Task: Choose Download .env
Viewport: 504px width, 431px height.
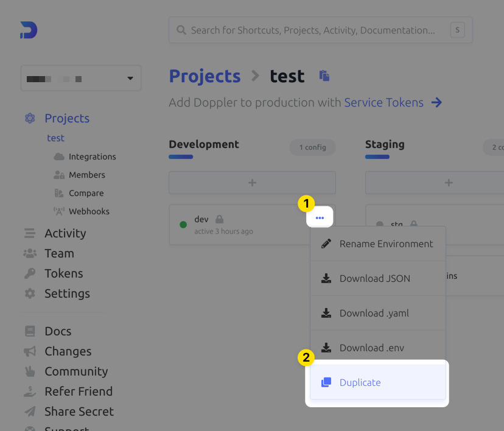Action: click(x=378, y=348)
